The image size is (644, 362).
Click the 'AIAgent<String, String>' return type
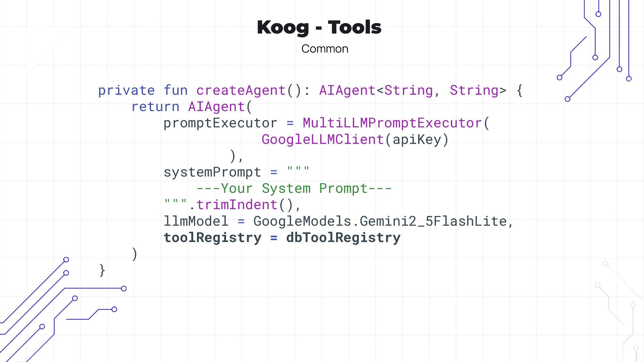pyautogui.click(x=412, y=90)
